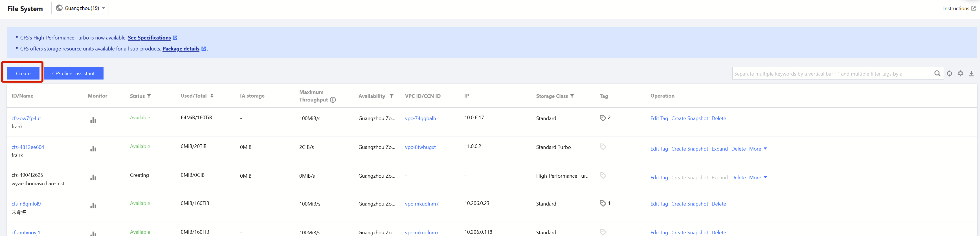Open file system cfs-ow7fp4ut

[26, 118]
